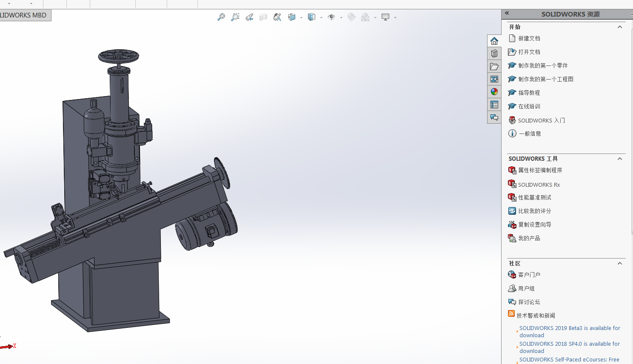Collapse the 开始 section

(x=620, y=27)
